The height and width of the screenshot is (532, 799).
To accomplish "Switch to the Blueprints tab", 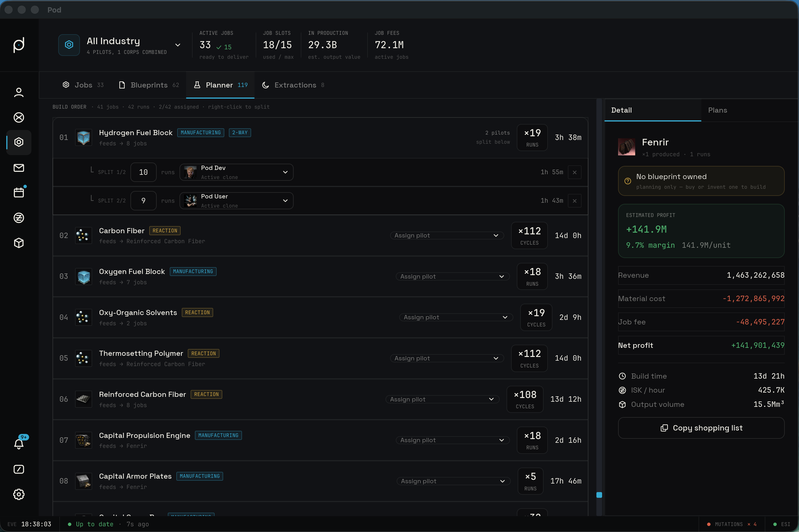I will (x=149, y=85).
